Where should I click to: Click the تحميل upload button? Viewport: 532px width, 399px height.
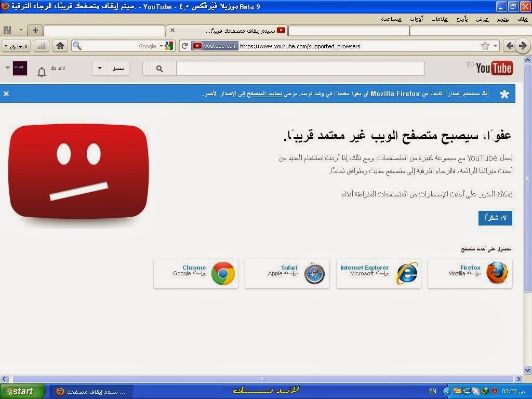[118, 69]
